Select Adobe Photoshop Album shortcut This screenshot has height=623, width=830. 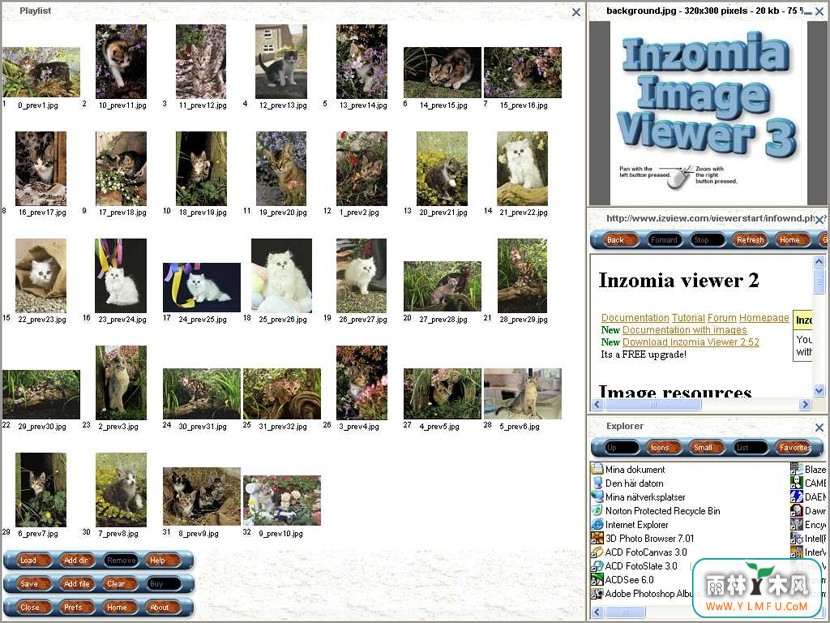(642, 593)
